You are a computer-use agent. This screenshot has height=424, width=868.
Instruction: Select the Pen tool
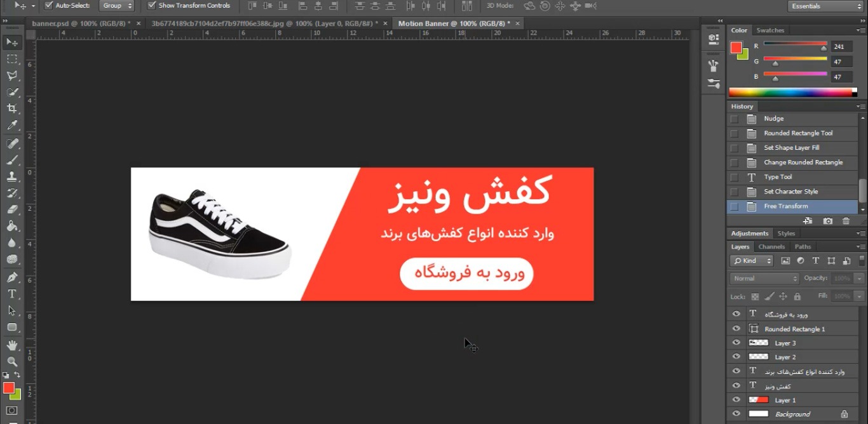(x=11, y=277)
